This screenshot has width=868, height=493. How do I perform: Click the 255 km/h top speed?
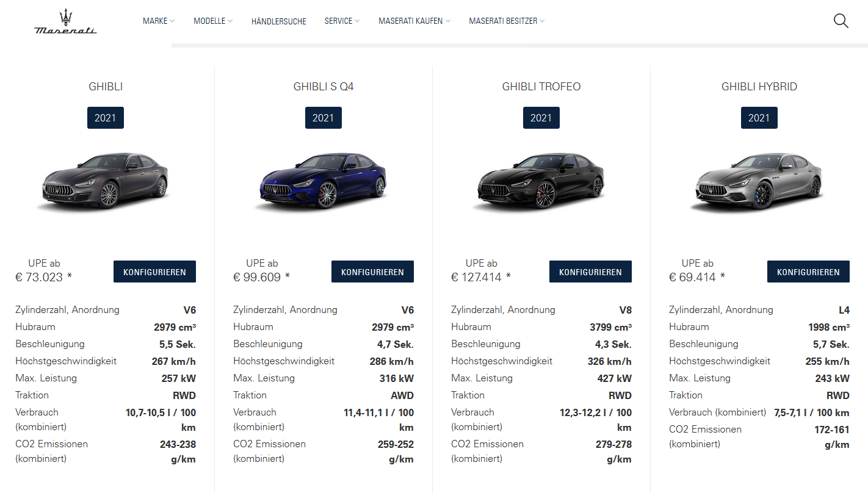pyautogui.click(x=828, y=361)
